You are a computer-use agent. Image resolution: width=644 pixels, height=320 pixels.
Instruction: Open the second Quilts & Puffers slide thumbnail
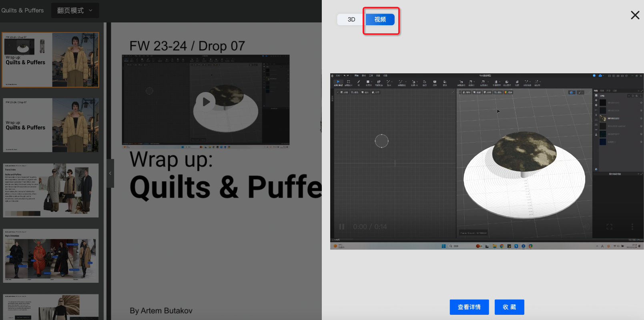pyautogui.click(x=50, y=125)
